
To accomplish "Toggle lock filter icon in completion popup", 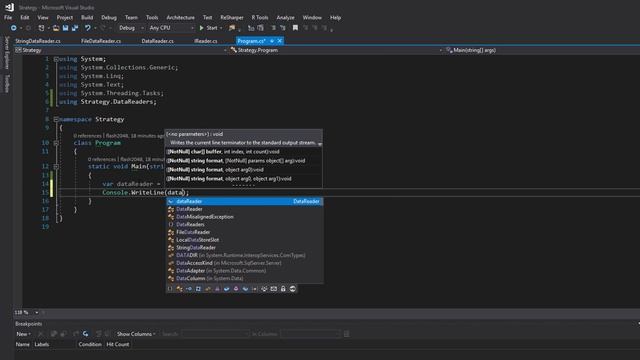I will 283,289.
